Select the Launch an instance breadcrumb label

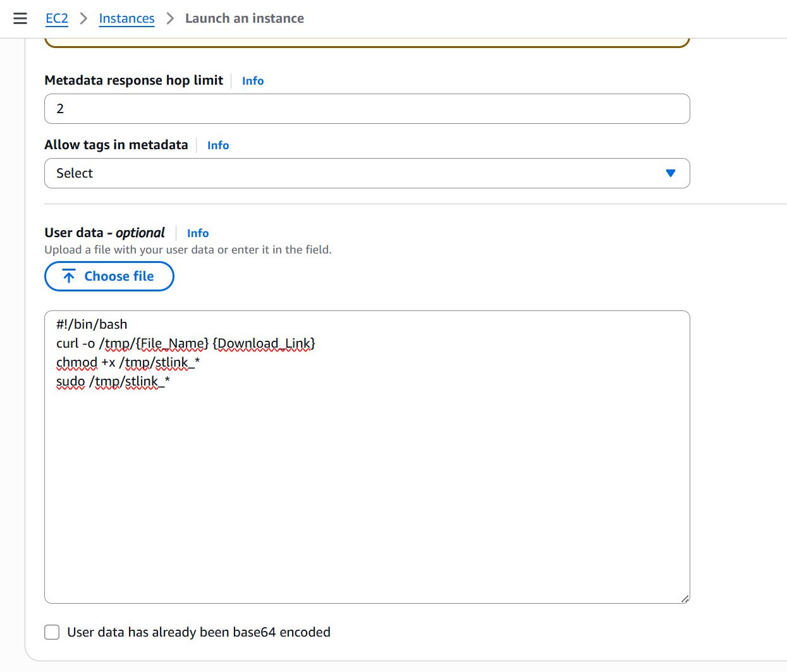click(x=244, y=18)
